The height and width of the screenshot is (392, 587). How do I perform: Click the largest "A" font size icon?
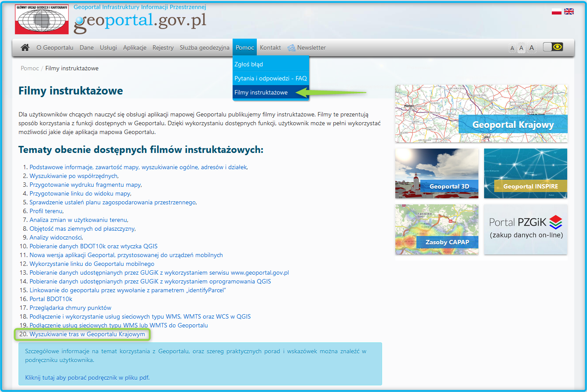click(x=531, y=47)
